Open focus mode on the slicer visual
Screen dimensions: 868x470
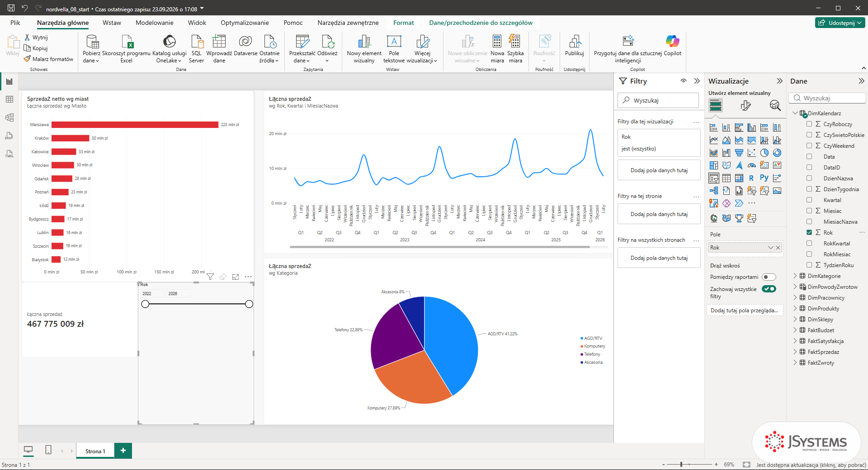236,277
